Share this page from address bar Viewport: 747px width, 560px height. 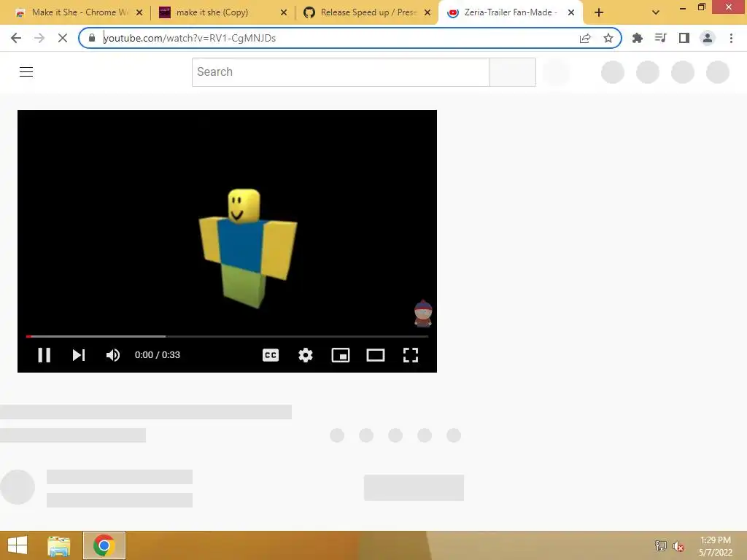coord(585,38)
